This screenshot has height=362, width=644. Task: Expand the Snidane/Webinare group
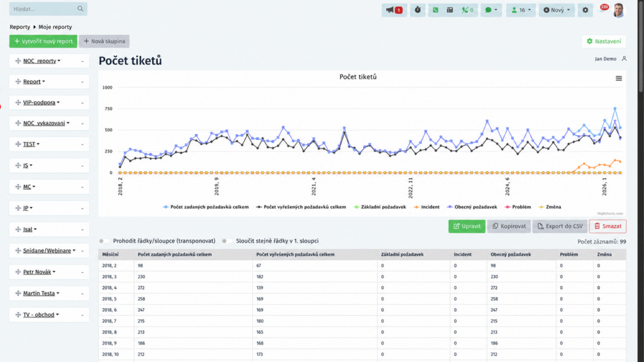point(49,250)
